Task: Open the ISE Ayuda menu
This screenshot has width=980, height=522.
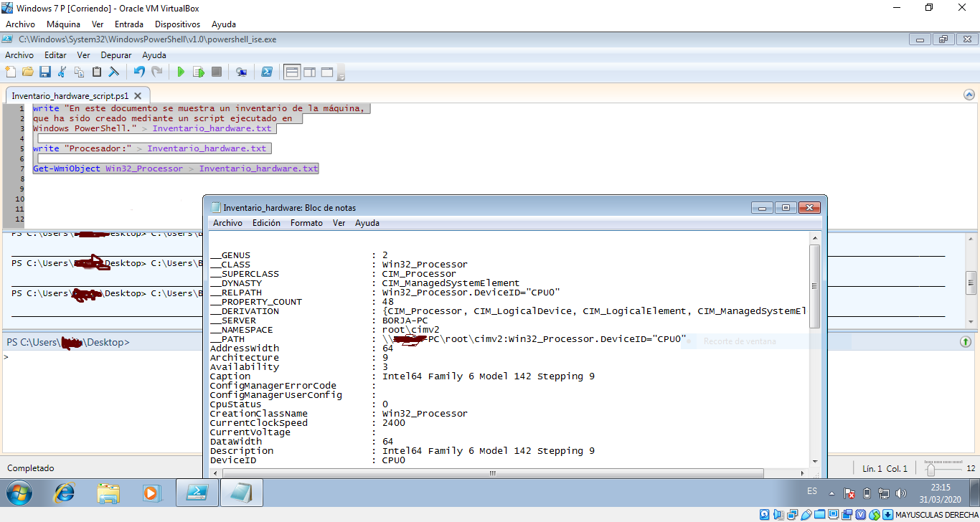Action: (154, 55)
